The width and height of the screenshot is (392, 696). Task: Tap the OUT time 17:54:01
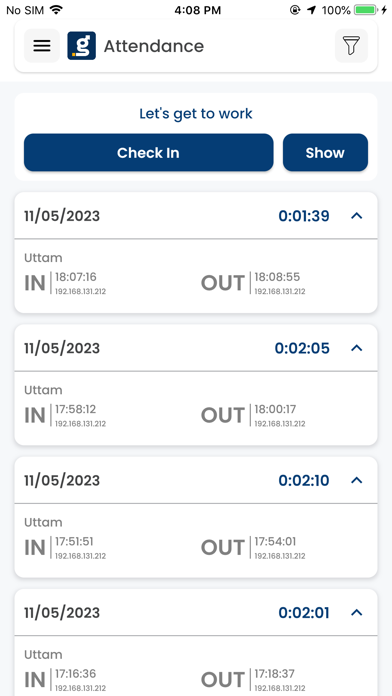pyautogui.click(x=275, y=542)
